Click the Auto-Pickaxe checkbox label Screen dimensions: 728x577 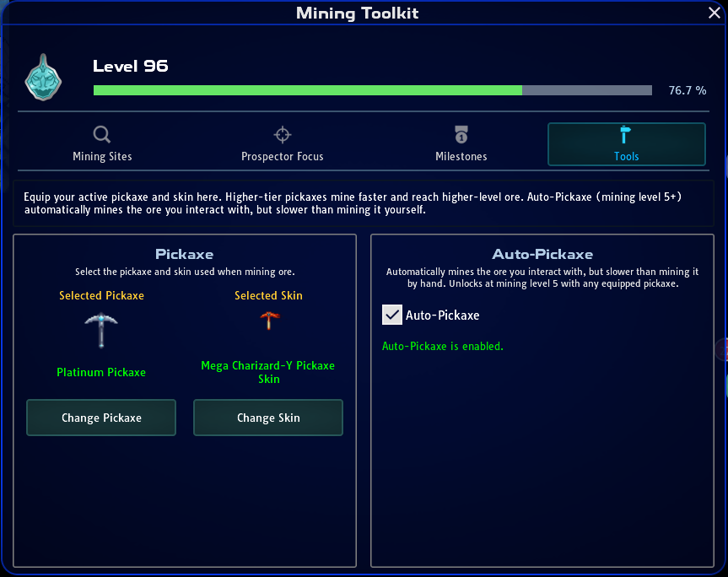coord(443,315)
